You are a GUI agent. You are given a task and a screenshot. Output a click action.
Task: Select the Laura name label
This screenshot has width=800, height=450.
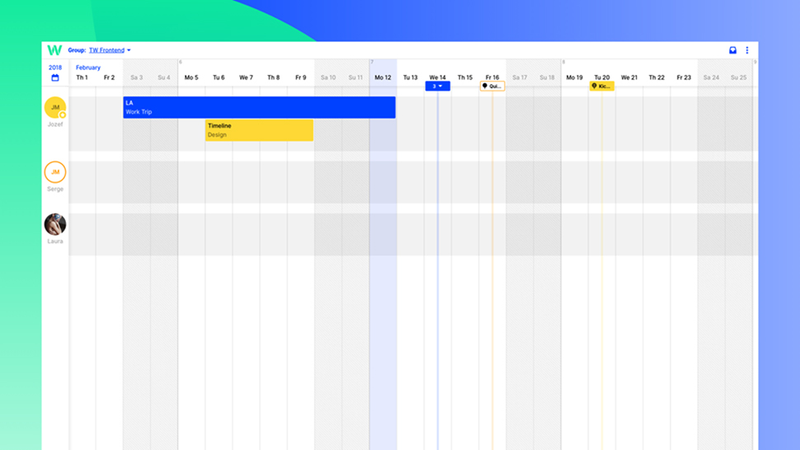coord(55,241)
